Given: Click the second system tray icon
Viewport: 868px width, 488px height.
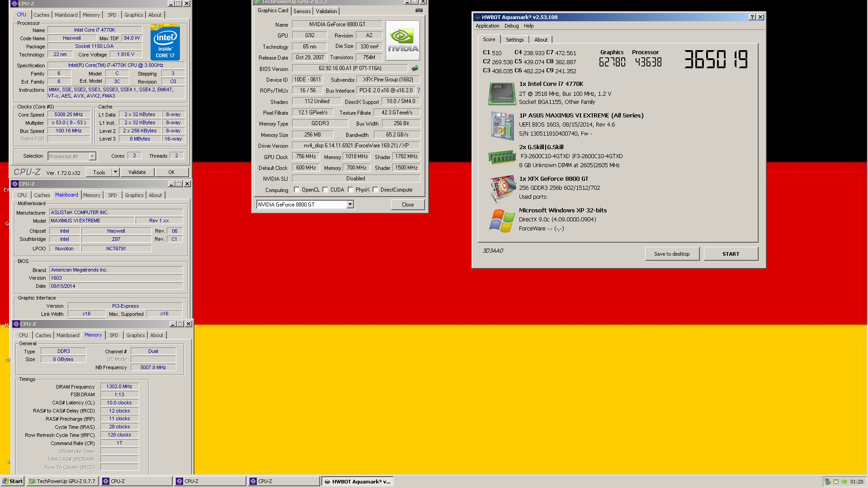Looking at the screenshot, I should point(836,482).
